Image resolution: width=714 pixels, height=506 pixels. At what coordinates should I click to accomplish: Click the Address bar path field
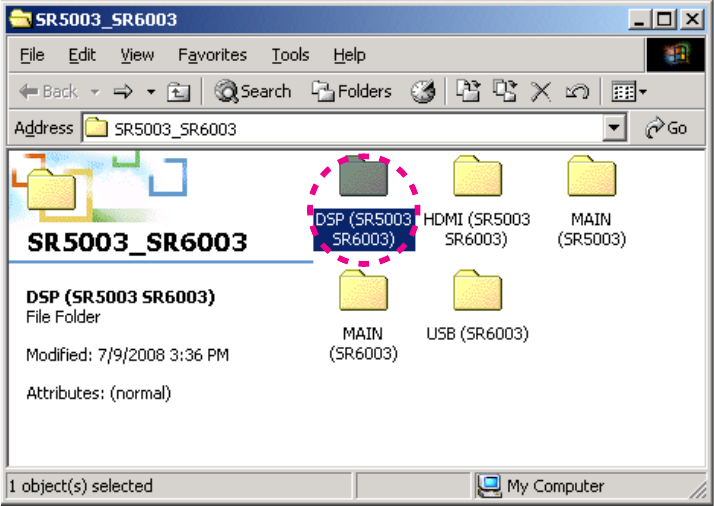pos(342,128)
